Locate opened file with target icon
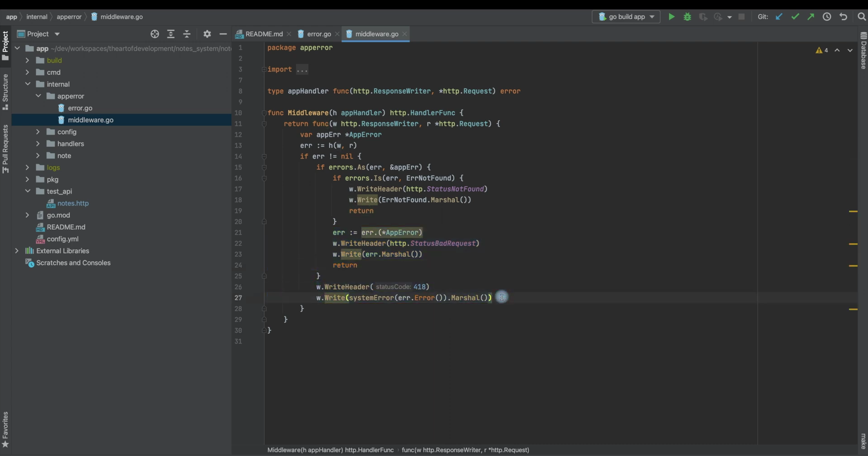The image size is (868, 456). point(155,34)
